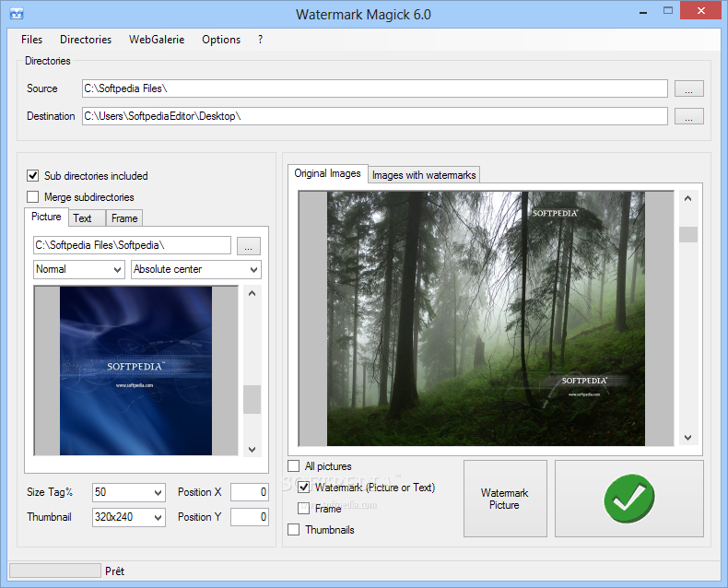This screenshot has height=588, width=728.
Task: Switch to the Frame tab
Action: (124, 218)
